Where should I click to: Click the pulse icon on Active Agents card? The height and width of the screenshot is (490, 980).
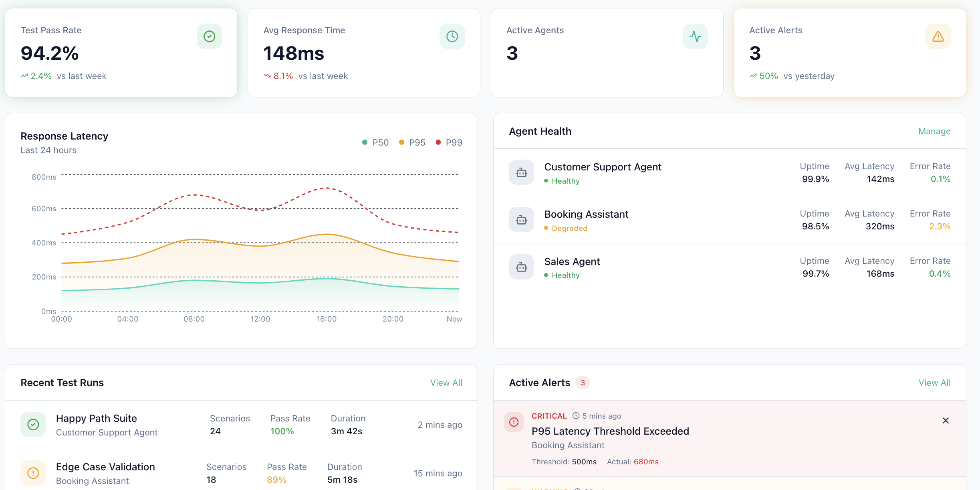(695, 36)
